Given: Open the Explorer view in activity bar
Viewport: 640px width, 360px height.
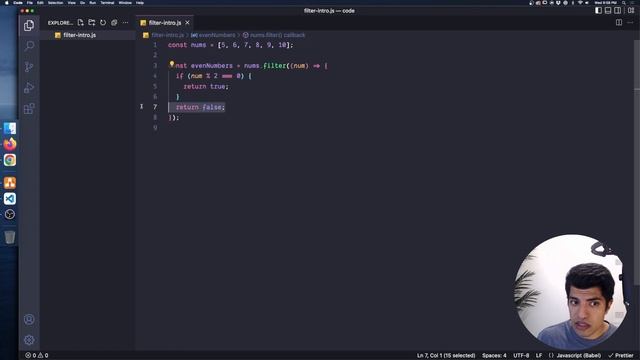Looking at the screenshot, I should click(29, 25).
